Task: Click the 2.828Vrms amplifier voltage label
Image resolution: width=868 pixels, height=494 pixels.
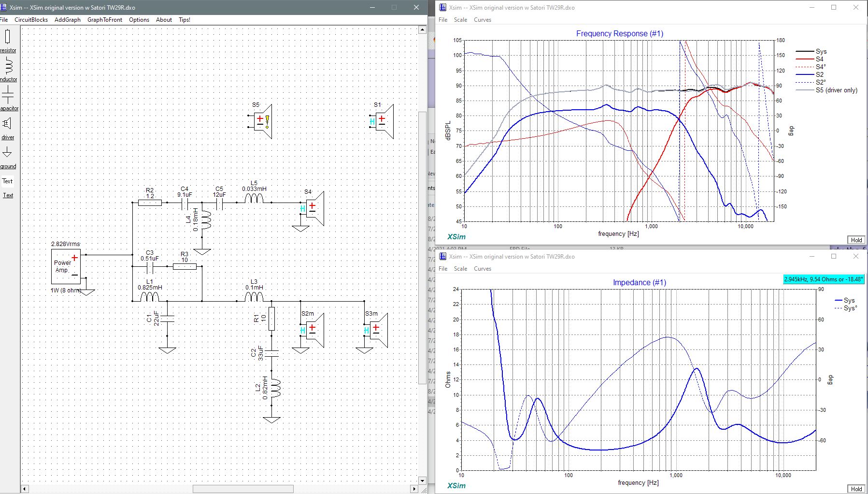Action: click(66, 244)
